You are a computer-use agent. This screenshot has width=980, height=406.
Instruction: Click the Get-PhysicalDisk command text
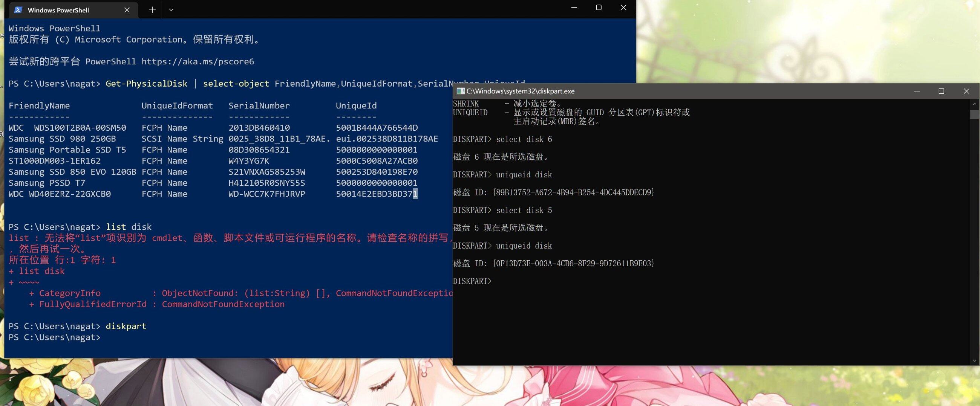tap(147, 84)
